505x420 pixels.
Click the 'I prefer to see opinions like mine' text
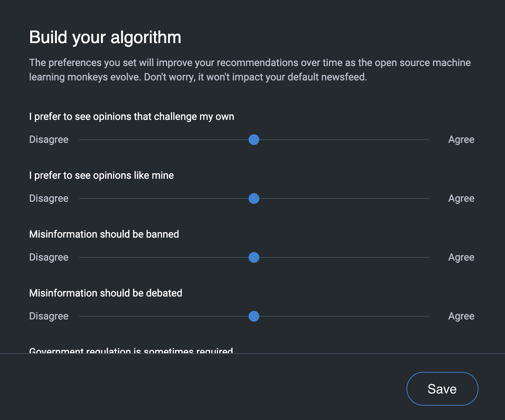pyautogui.click(x=101, y=176)
